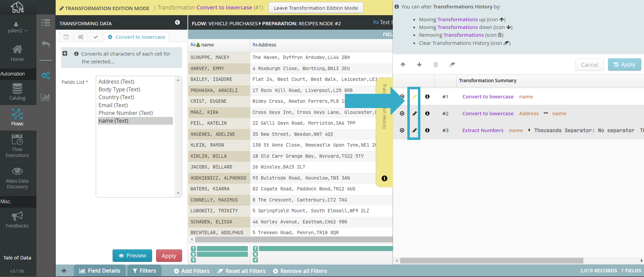Remove transformation using the trash icon
Image resolution: width=644 pixels, height=277 pixels.
pyautogui.click(x=436, y=65)
